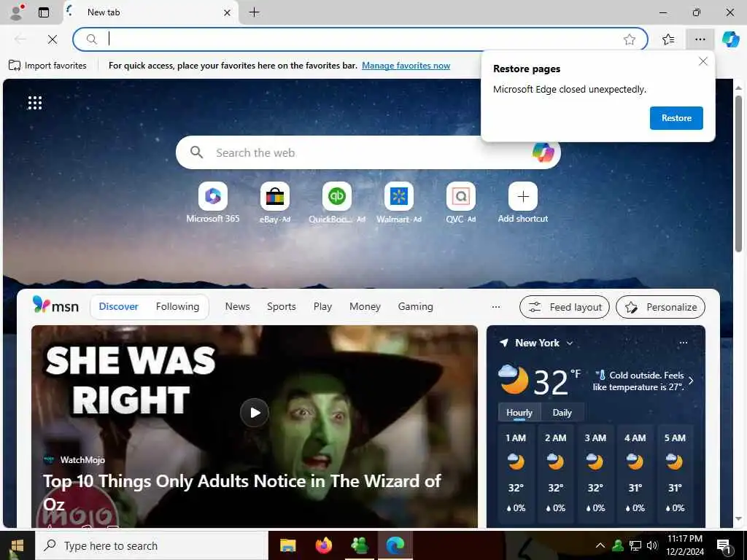Click the address bar

click(x=360, y=39)
